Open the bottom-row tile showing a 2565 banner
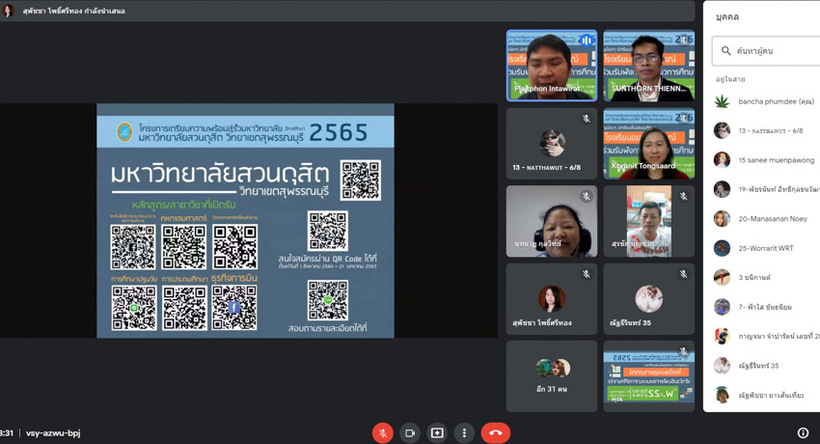This screenshot has height=444, width=820. (x=649, y=376)
